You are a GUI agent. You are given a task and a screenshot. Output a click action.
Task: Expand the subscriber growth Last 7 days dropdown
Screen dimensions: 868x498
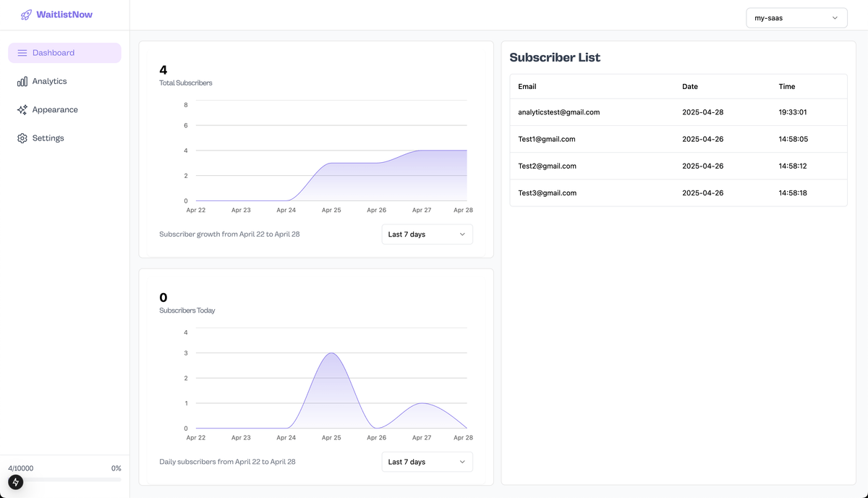[427, 235]
